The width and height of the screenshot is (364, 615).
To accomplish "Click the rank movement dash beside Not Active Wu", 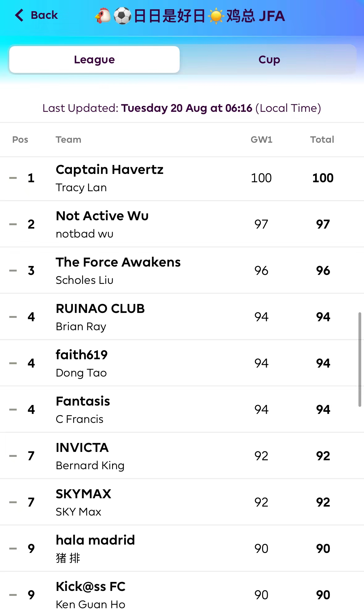I will coord(13,224).
